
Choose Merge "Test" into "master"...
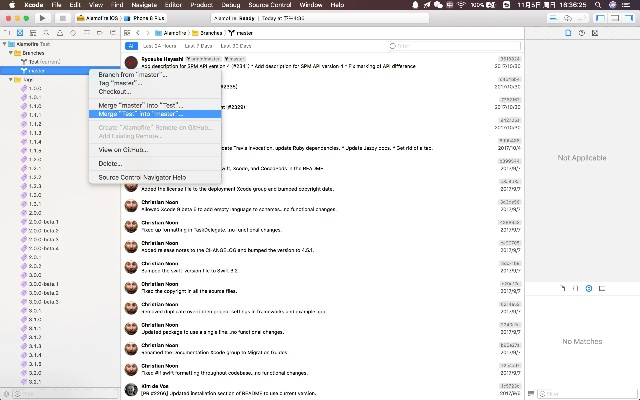coord(155,114)
